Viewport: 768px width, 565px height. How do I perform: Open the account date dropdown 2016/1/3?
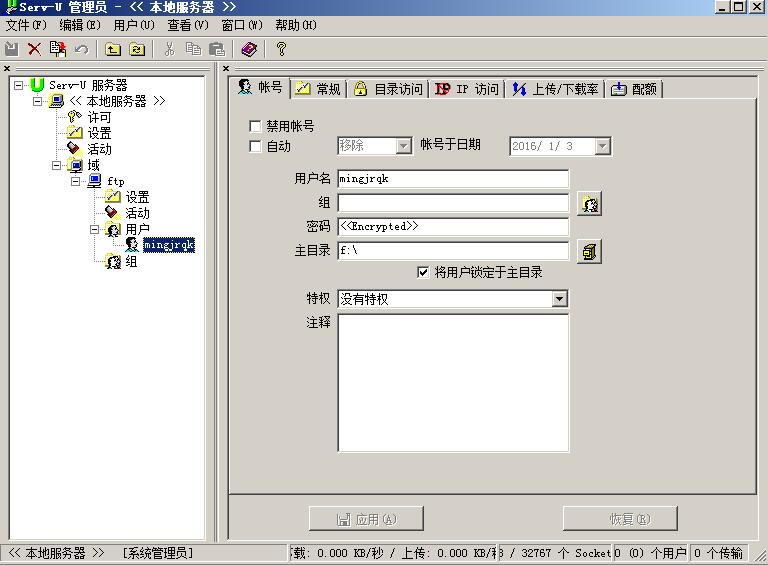coord(602,146)
